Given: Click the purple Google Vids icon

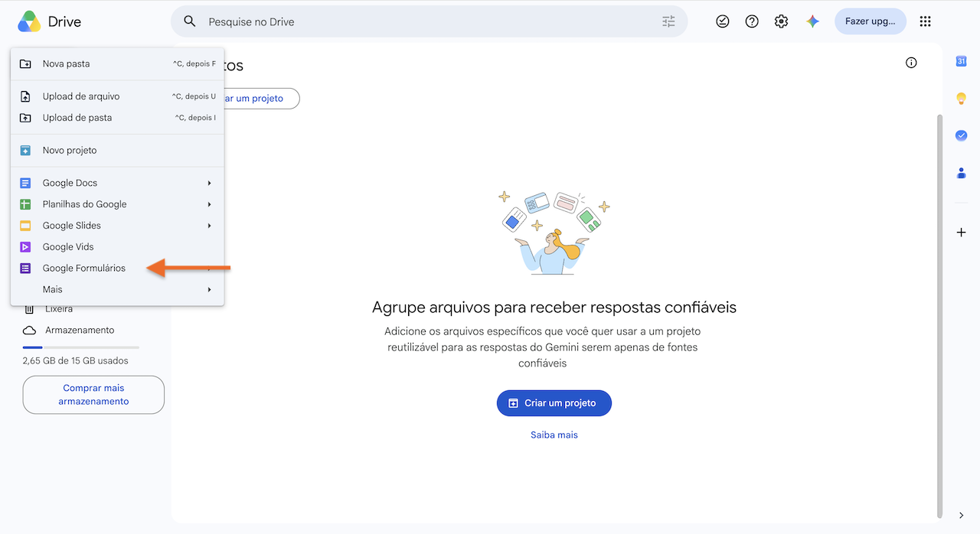Looking at the screenshot, I should coord(25,247).
